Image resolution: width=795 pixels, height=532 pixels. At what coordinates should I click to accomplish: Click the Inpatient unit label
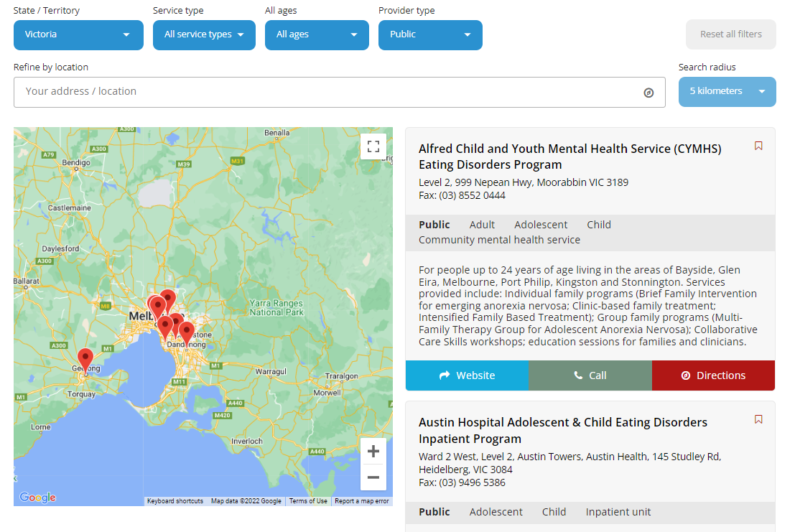(x=618, y=512)
